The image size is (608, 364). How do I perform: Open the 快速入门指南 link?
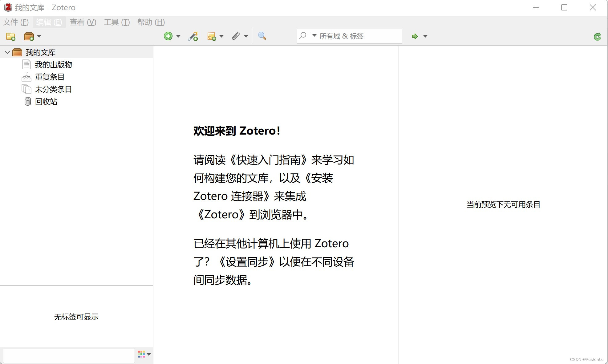(268, 160)
